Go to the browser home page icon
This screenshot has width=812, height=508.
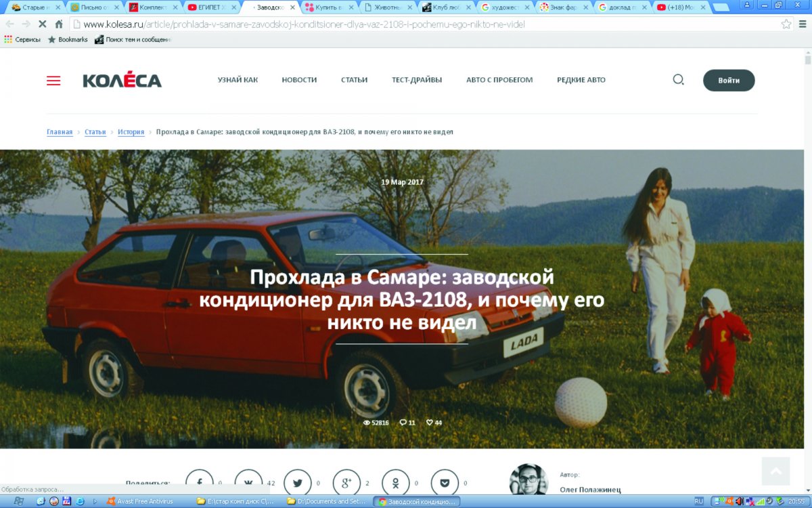pyautogui.click(x=59, y=24)
